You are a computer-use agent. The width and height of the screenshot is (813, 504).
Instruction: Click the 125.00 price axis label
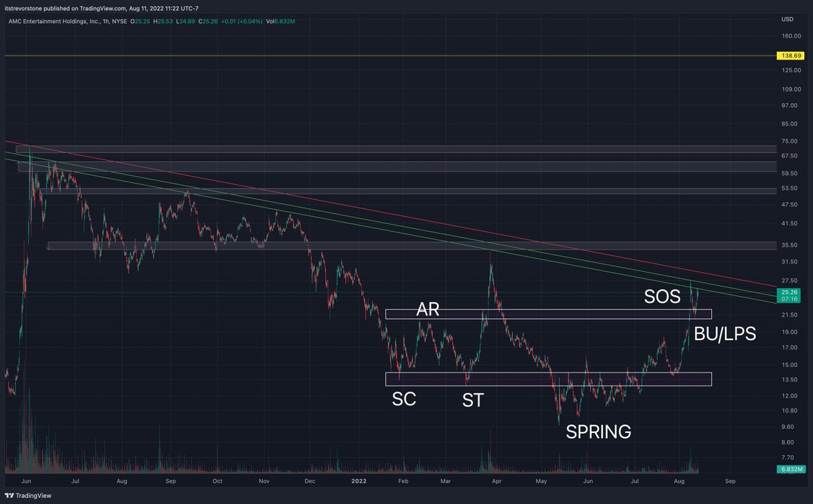[x=791, y=70]
